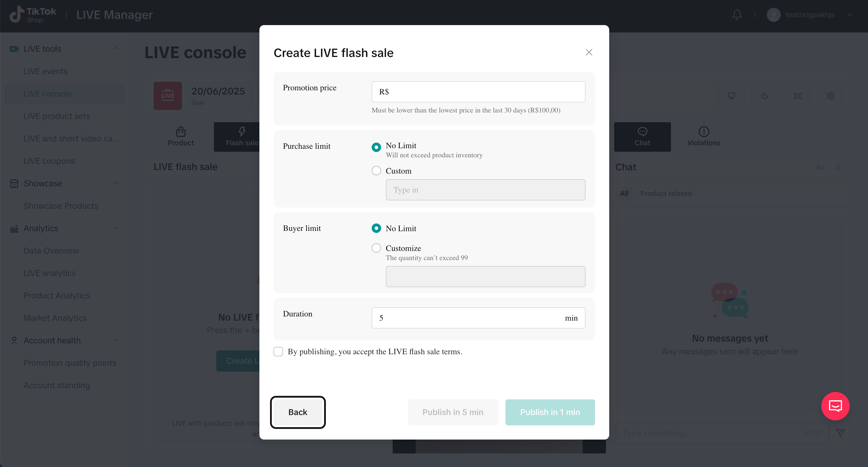The image size is (868, 467).
Task: Click the settings gear icon in console
Action: tap(830, 96)
